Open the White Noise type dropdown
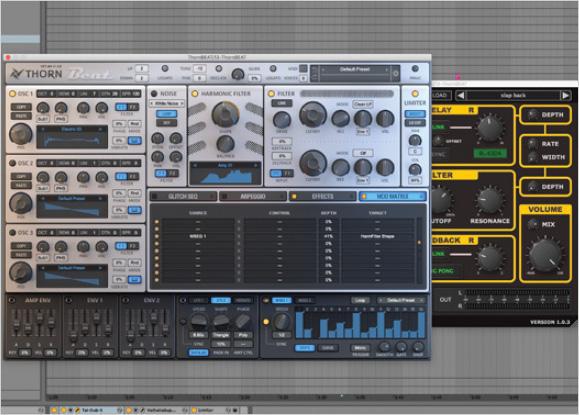This screenshot has width=579, height=415. (x=167, y=103)
